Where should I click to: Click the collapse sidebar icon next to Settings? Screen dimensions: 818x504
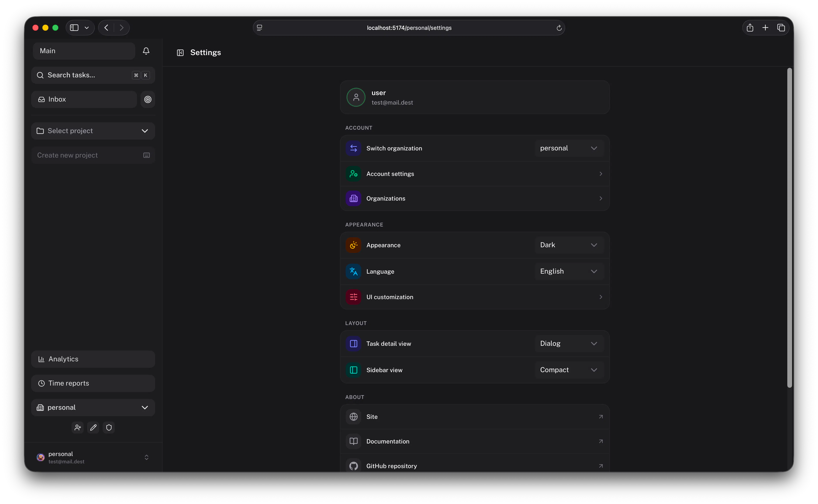pos(180,53)
